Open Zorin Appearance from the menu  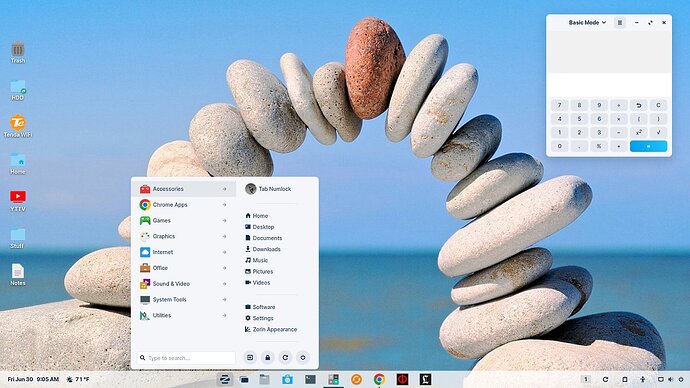click(271, 329)
